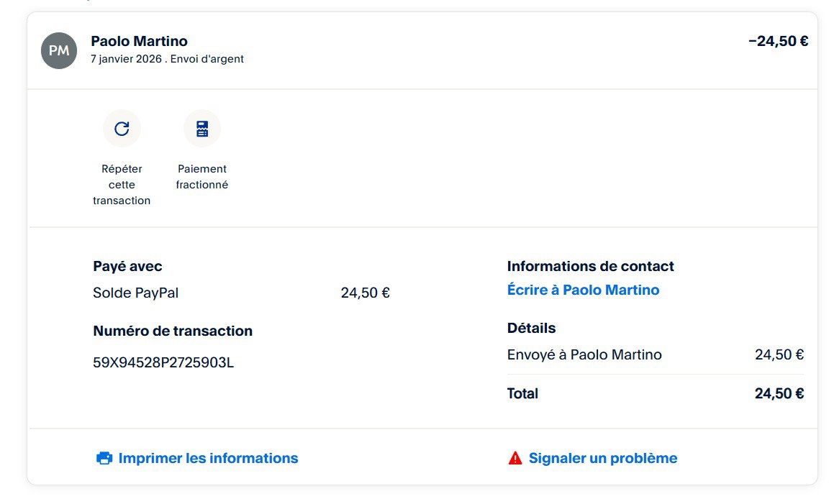
Task: Click the −24,50 € header amount
Action: [x=778, y=41]
